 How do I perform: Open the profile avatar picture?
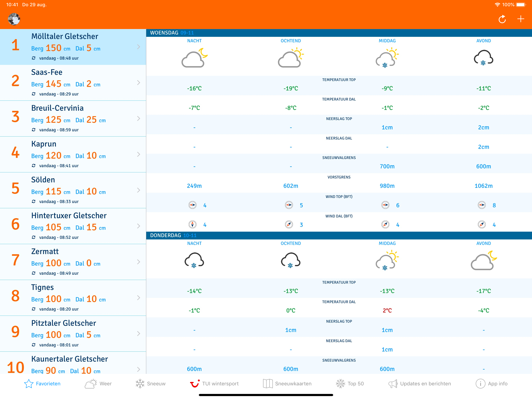(x=14, y=19)
